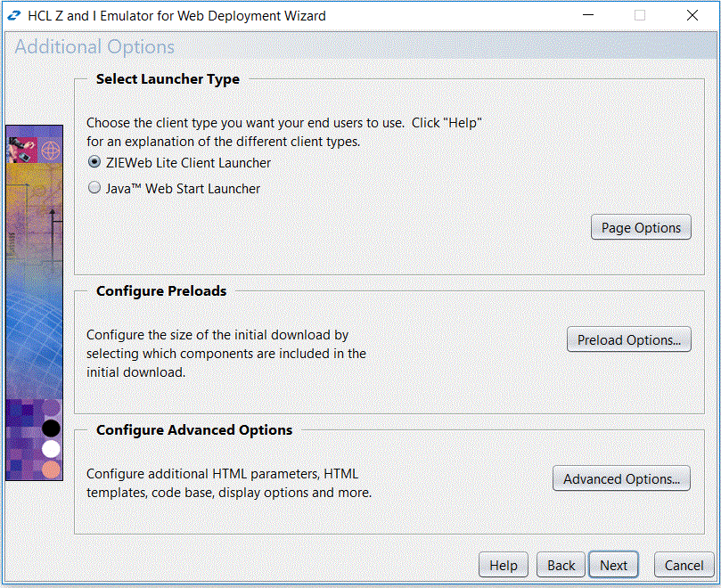The height and width of the screenshot is (588, 721).
Task: Click the Configure Preloads section header
Action: [x=161, y=290]
